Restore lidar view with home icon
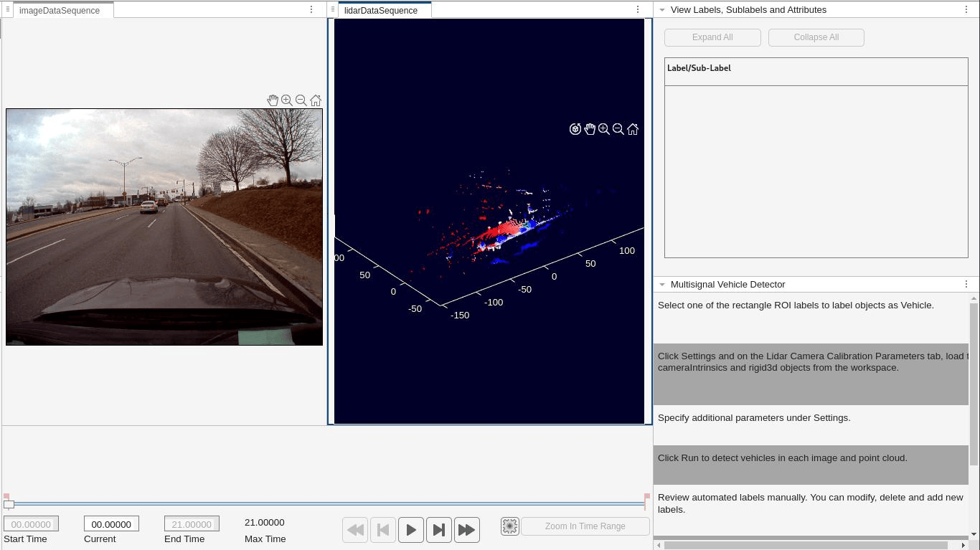Screen dimensions: 980x550 point(633,129)
